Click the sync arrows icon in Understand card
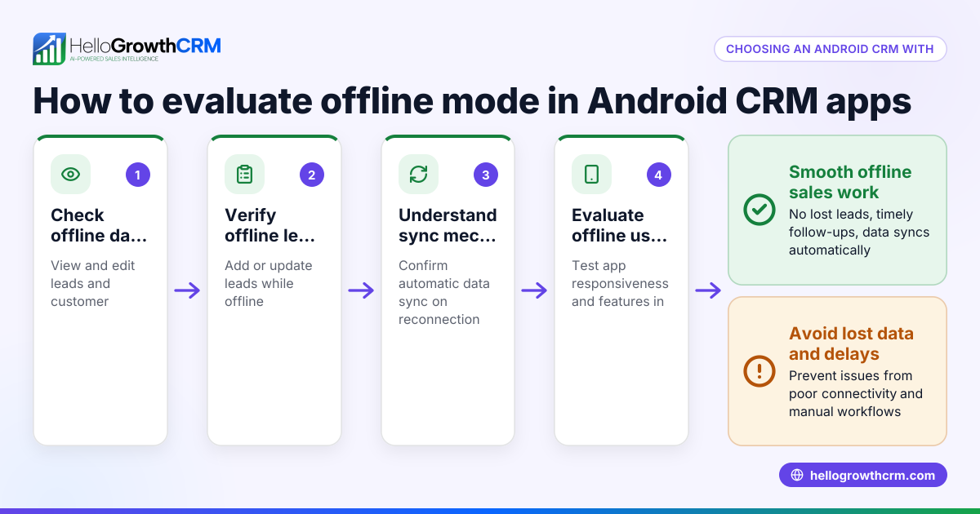980x514 pixels. 418,174
